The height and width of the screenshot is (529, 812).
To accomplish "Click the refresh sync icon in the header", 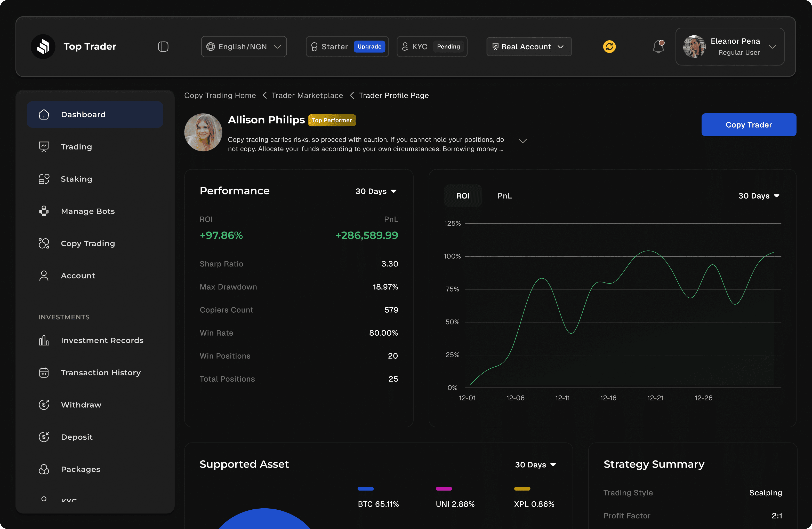I will (610, 46).
